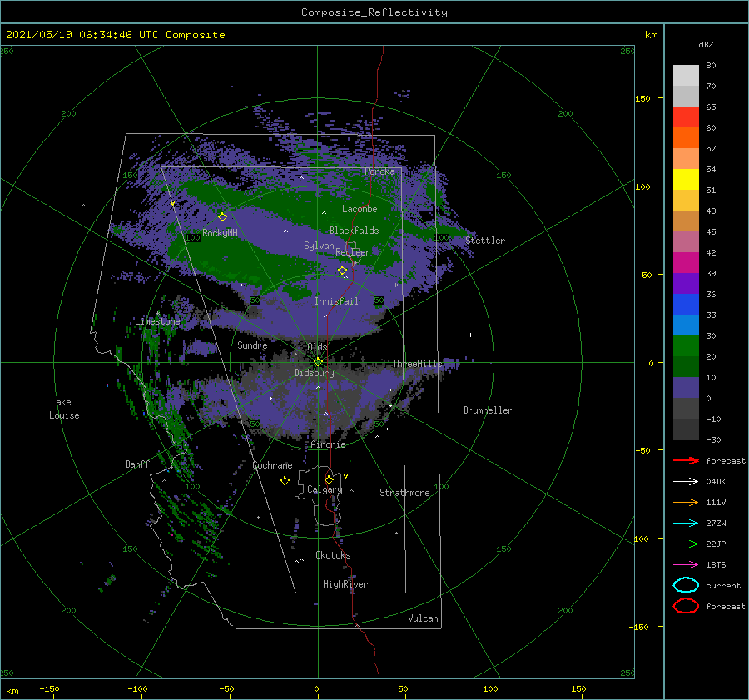Viewport: 749px width, 700px height.
Task: Click the Banff town label
Action: [x=137, y=464]
